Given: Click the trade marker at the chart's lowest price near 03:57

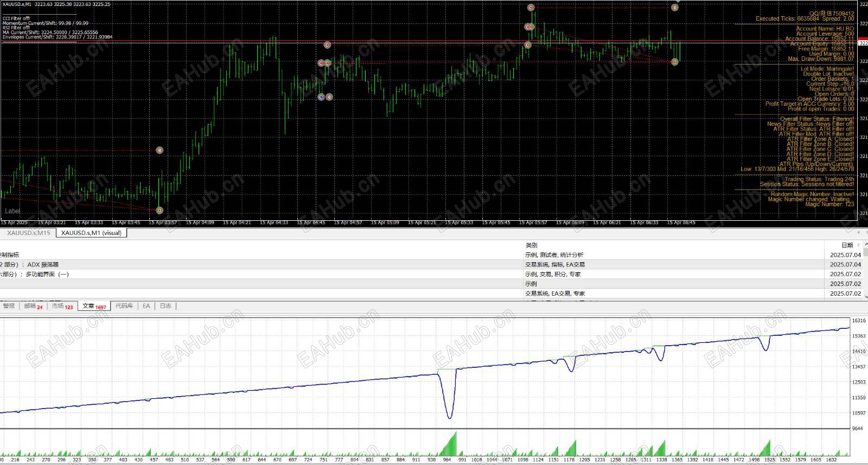Looking at the screenshot, I should click(159, 210).
